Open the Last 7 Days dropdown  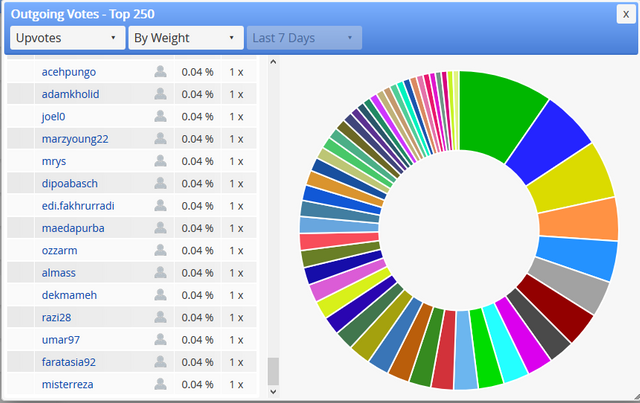pos(304,38)
